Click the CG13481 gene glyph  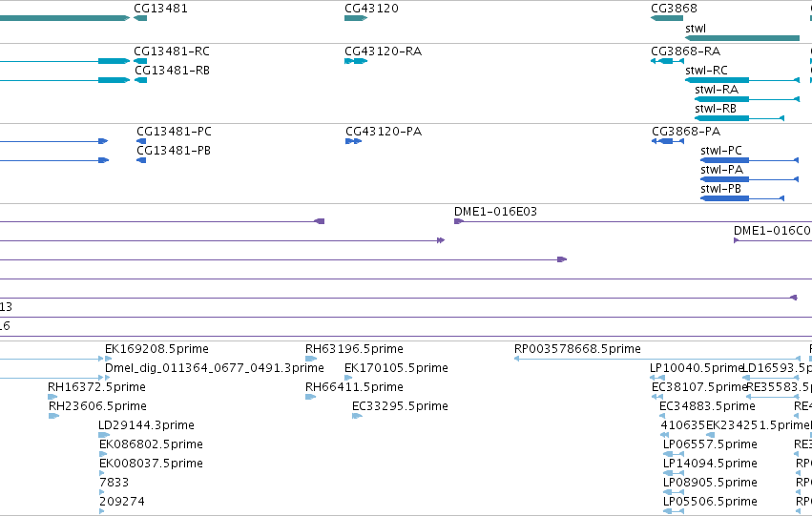pyautogui.click(x=140, y=18)
